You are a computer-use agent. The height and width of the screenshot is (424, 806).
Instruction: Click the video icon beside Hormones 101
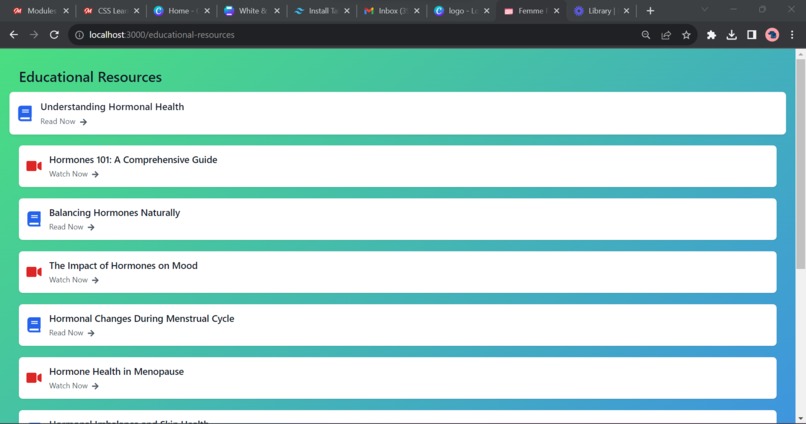(x=34, y=166)
